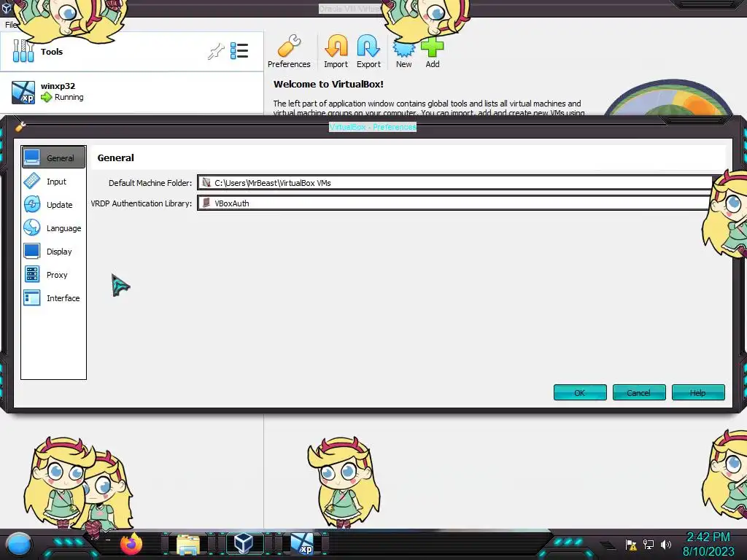Switch to the winxp32 VM taskbar button

303,543
